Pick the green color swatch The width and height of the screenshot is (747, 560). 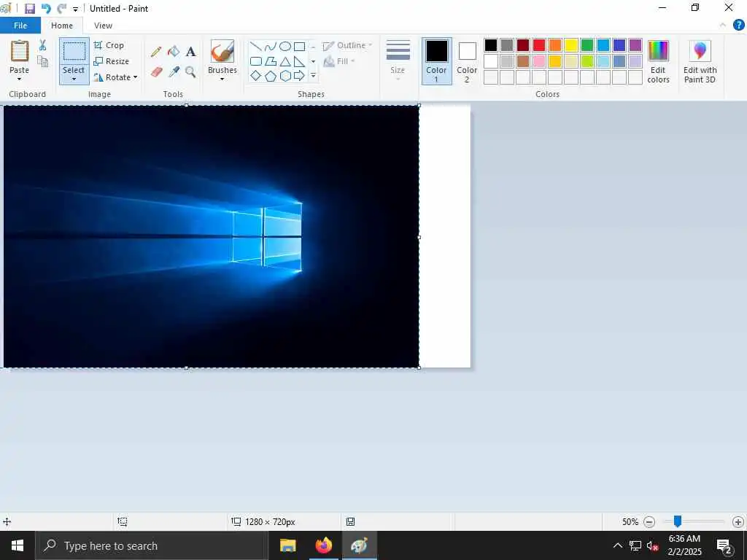pos(587,45)
